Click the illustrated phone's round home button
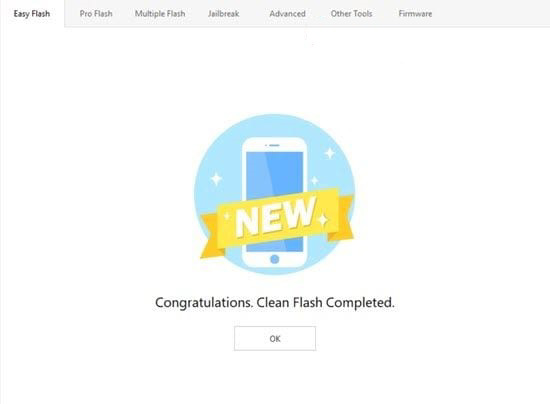Viewport: 550px width, 404px height. pyautogui.click(x=275, y=259)
